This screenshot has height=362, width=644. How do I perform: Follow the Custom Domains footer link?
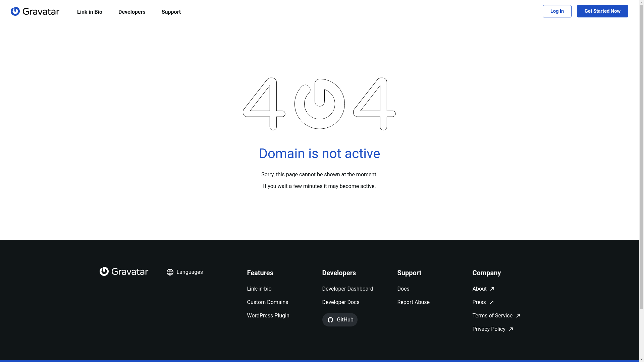pos(267,302)
